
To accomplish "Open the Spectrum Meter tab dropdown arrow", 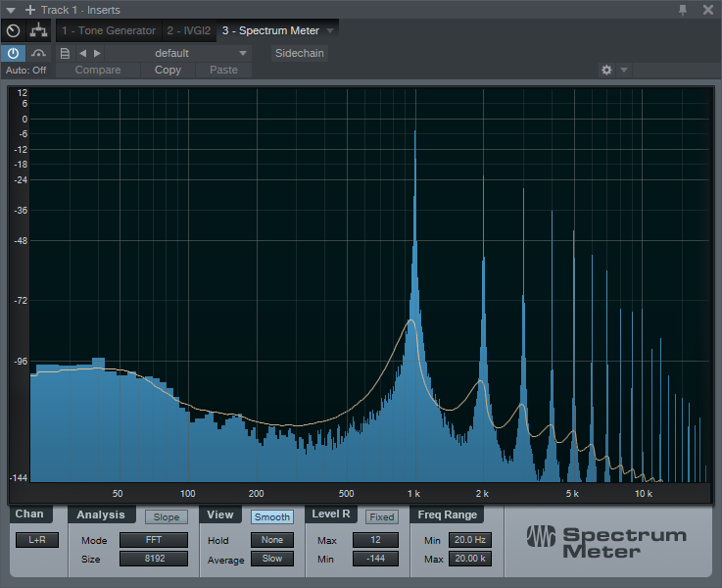I will pyautogui.click(x=330, y=30).
